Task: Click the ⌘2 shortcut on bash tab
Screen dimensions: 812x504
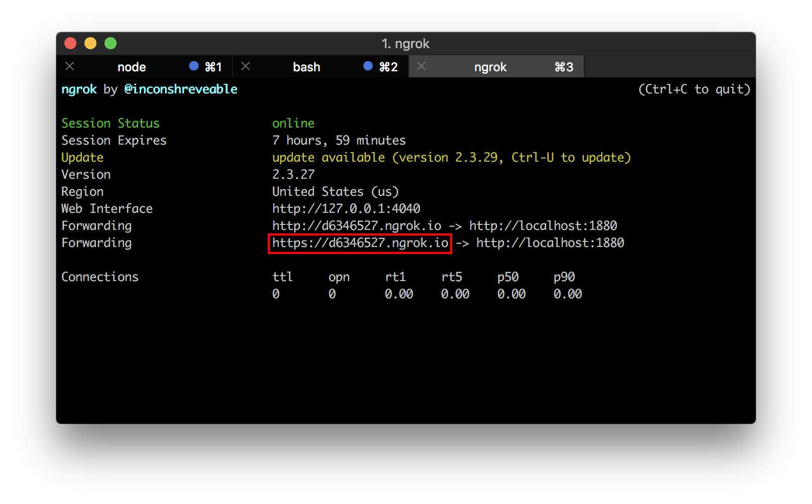Action: (x=388, y=67)
